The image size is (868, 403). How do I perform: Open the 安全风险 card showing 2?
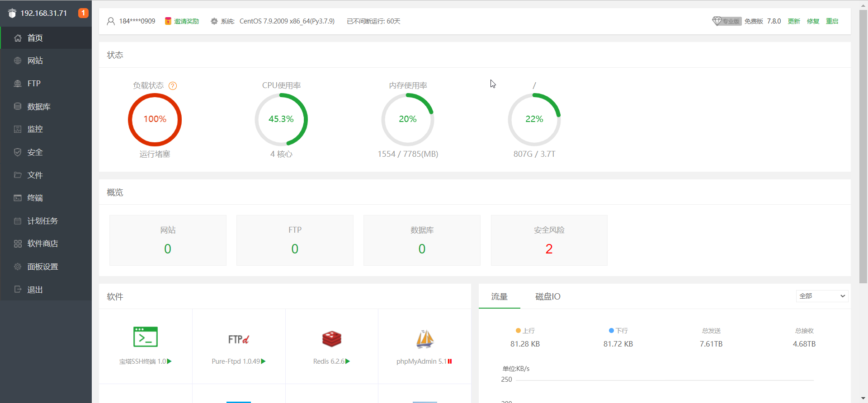[549, 240]
